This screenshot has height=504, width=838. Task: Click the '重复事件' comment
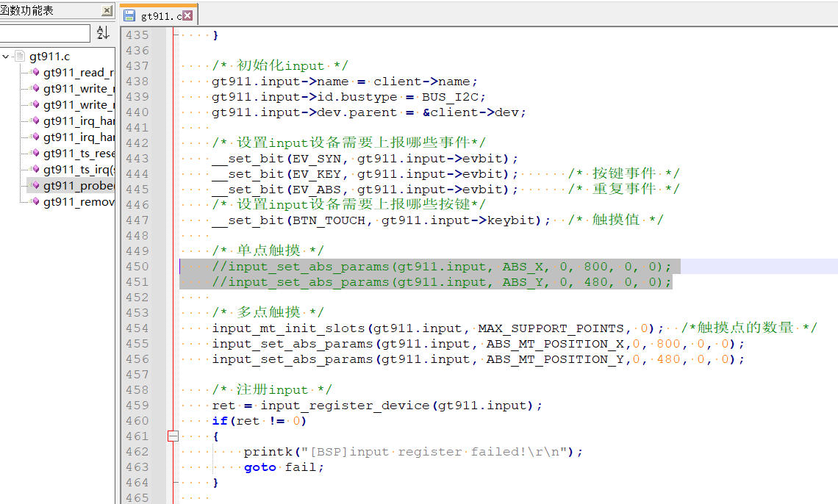[x=623, y=189]
